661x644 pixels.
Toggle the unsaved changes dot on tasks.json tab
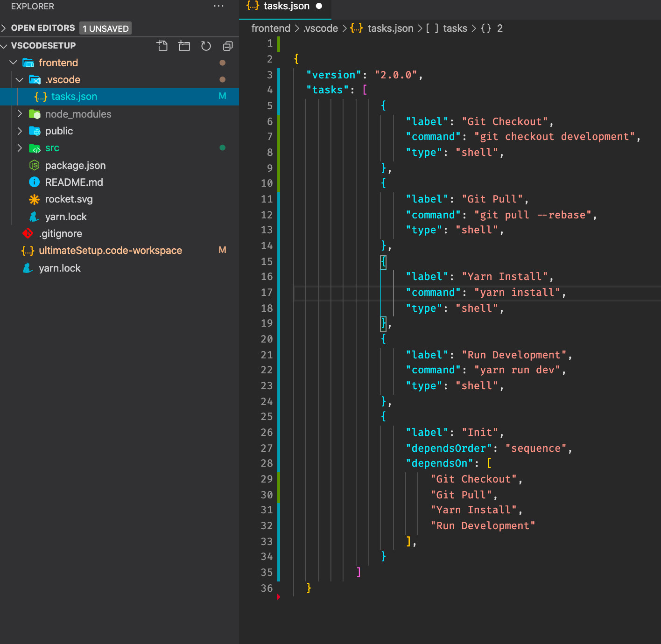pos(319,7)
